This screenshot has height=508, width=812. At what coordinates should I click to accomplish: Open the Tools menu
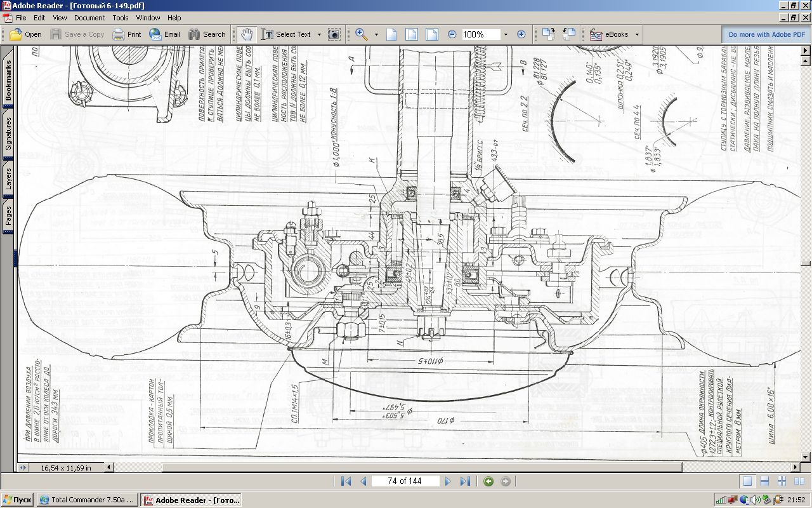tap(121, 18)
